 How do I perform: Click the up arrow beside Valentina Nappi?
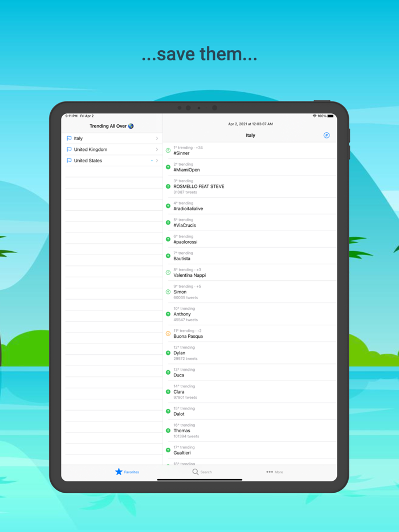click(x=168, y=272)
